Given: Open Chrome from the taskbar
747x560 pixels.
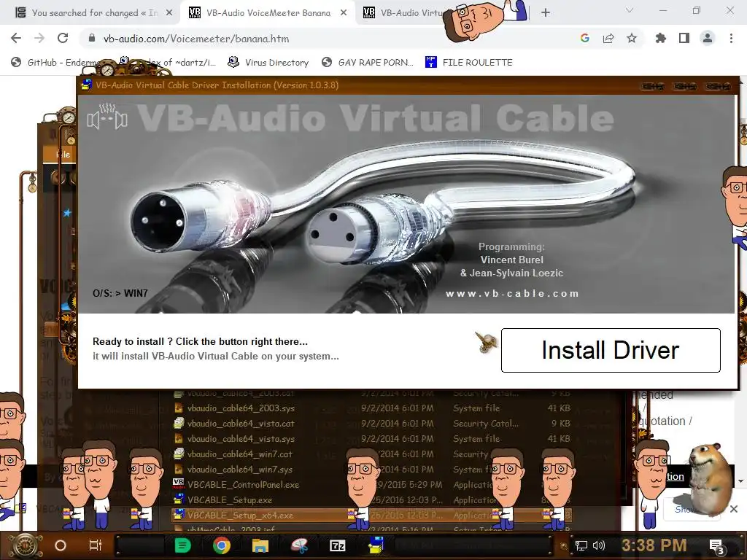Looking at the screenshot, I should click(222, 545).
